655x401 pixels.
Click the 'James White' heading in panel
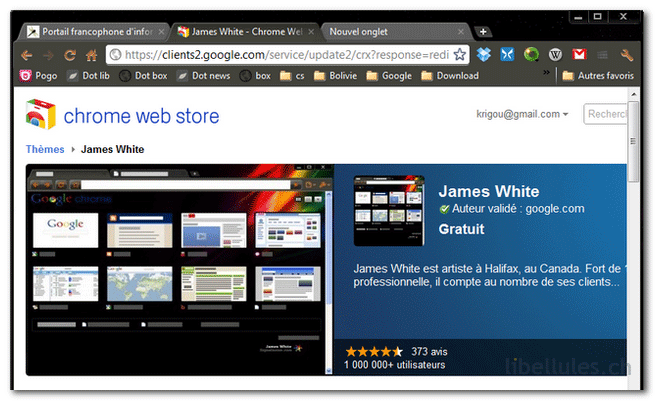(x=489, y=191)
